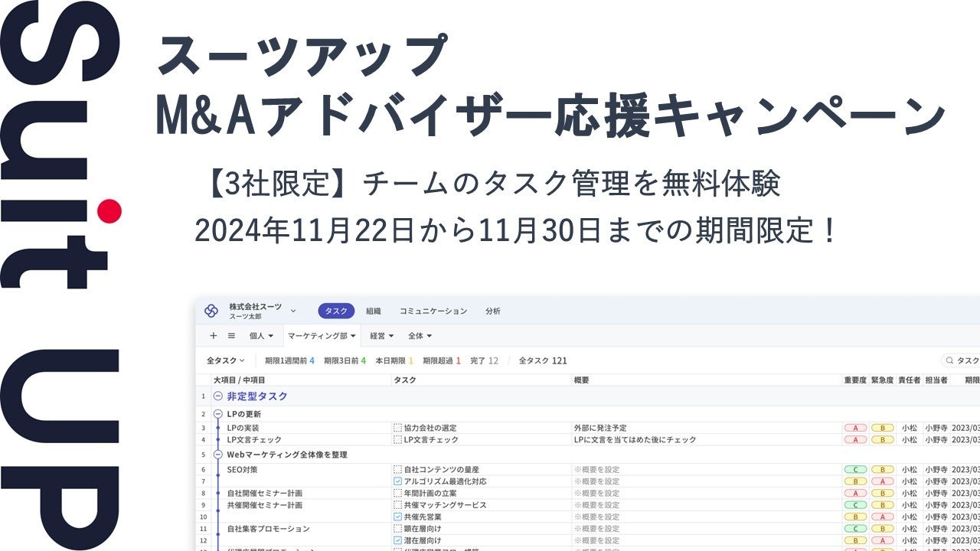Click the スーツ太郎 user name
The height and width of the screenshot is (551, 980).
pyautogui.click(x=247, y=315)
